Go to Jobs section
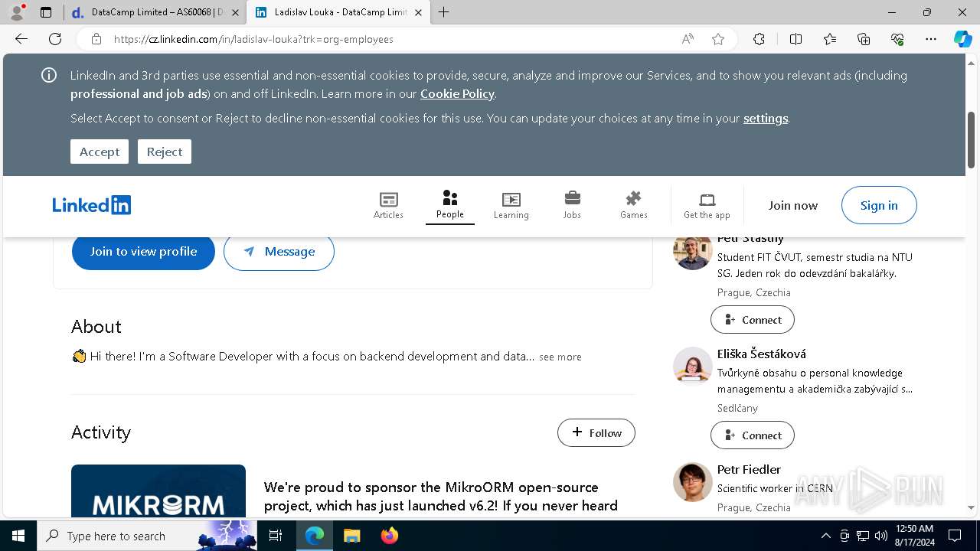 572,205
